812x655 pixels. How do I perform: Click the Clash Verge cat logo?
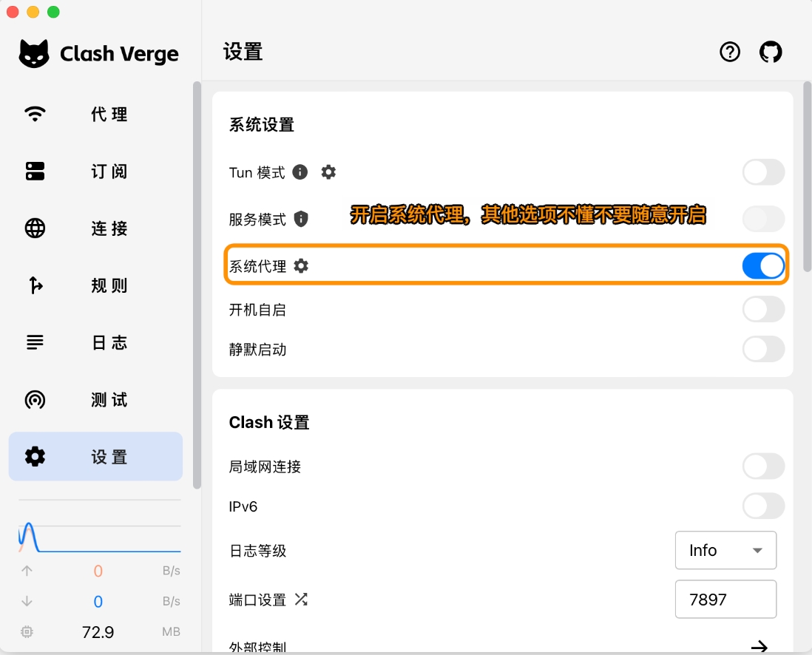pos(35,53)
